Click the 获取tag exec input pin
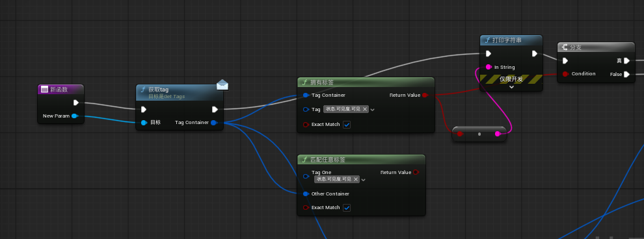The image size is (644, 239). pos(143,110)
